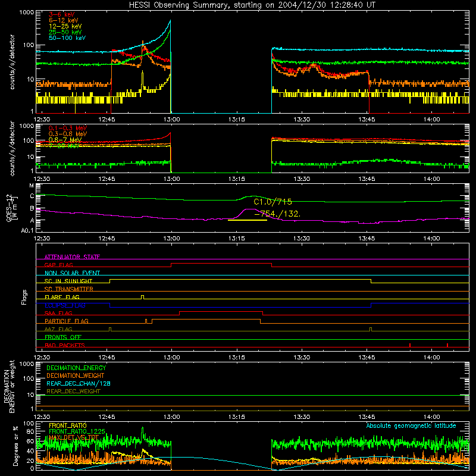
Task: Click the second BAD_PACKETS spike after 14:00
Action: 447,345
